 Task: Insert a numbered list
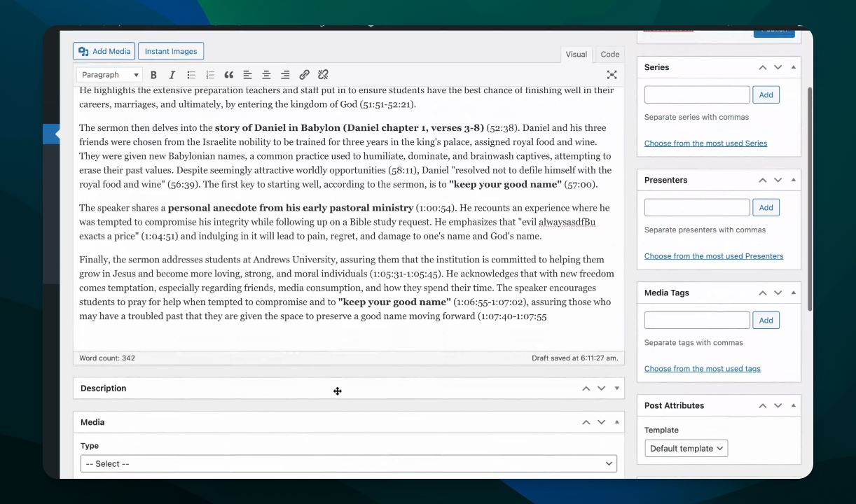click(x=210, y=75)
